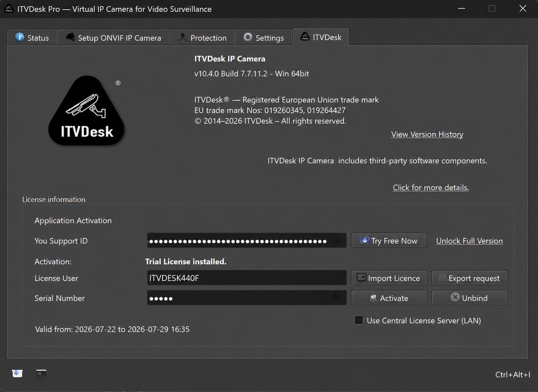
Task: Click the app icon in title bar
Action: point(9,8)
